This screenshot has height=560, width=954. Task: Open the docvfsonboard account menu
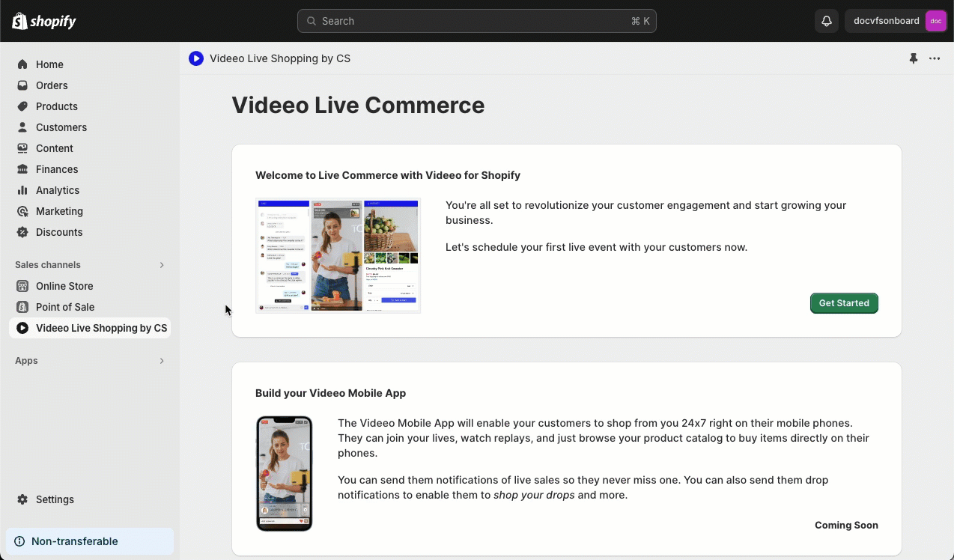coord(896,21)
